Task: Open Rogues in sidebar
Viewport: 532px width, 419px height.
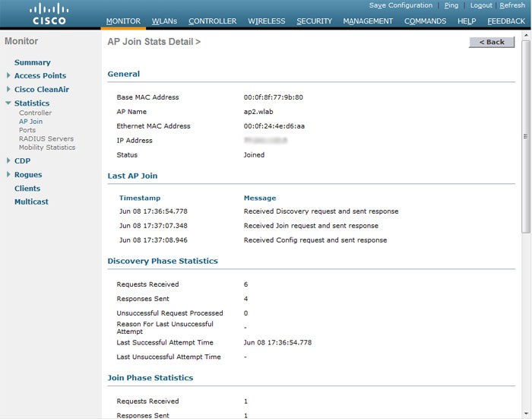Action: pyautogui.click(x=28, y=175)
